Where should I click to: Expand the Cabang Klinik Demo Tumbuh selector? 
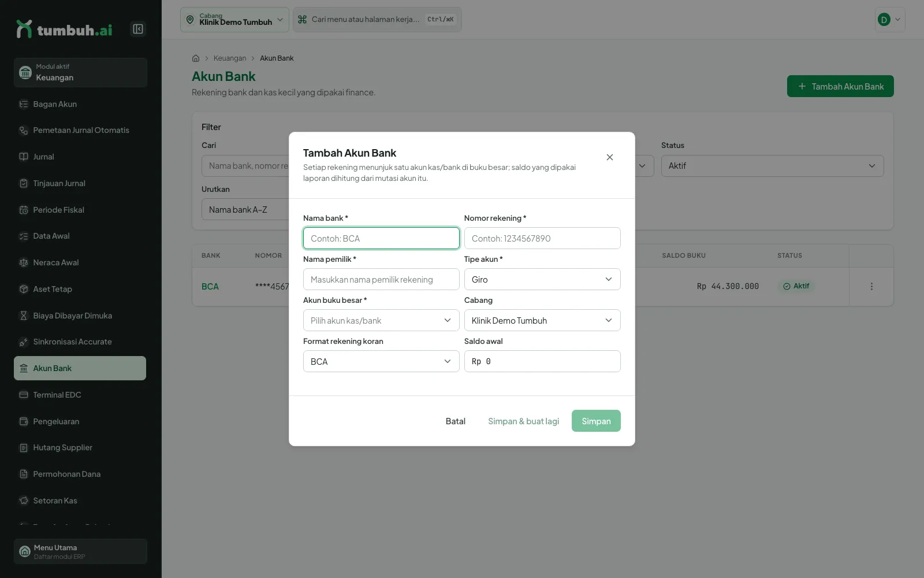click(x=234, y=20)
